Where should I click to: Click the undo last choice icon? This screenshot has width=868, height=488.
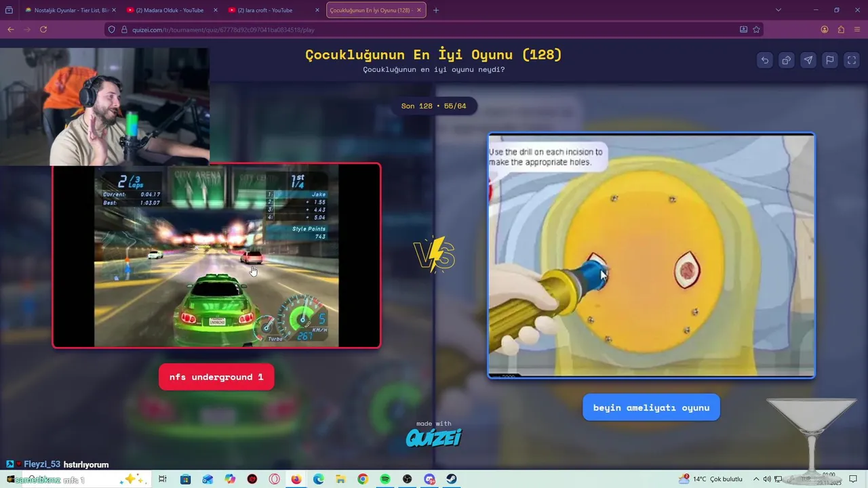(765, 60)
